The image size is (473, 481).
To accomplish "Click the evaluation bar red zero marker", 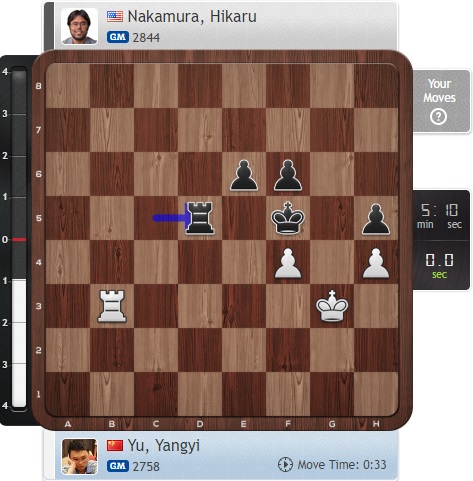I will point(19,239).
